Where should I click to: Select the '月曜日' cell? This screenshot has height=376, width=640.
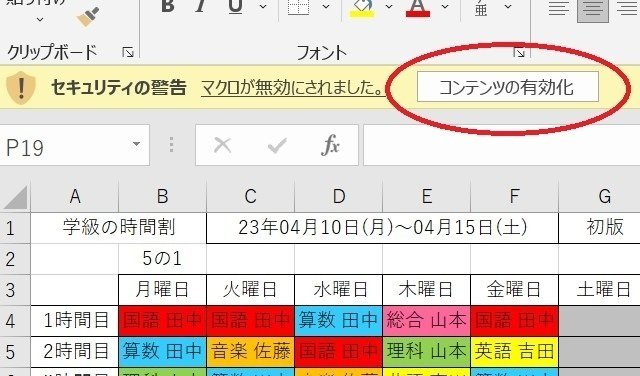pos(162,290)
